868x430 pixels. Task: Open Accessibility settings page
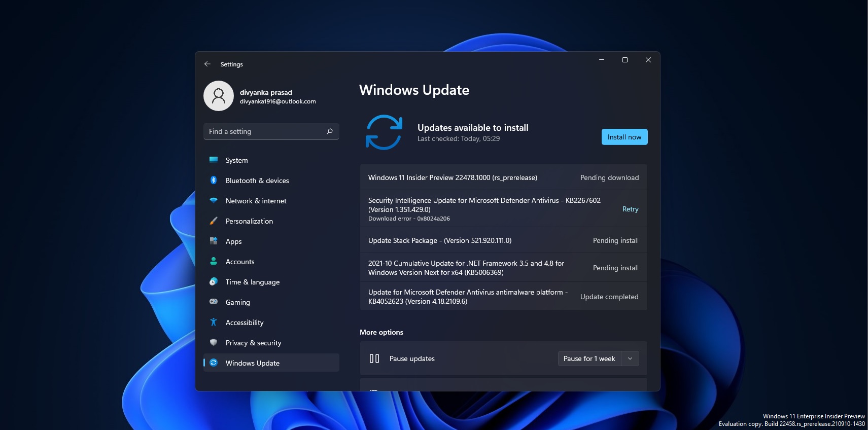271,322
